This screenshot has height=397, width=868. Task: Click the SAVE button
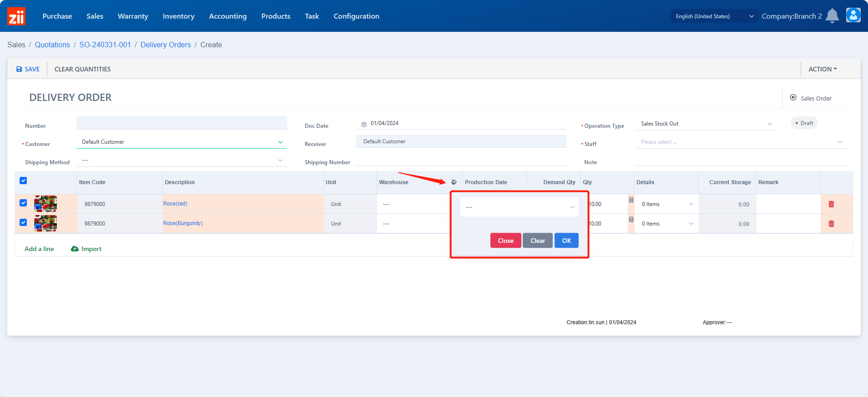click(x=28, y=69)
